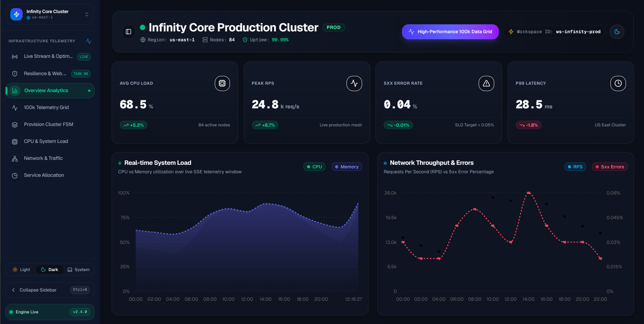Select Overview Analytics in sidebar
Screen dimensions: 644x324
point(50,90)
